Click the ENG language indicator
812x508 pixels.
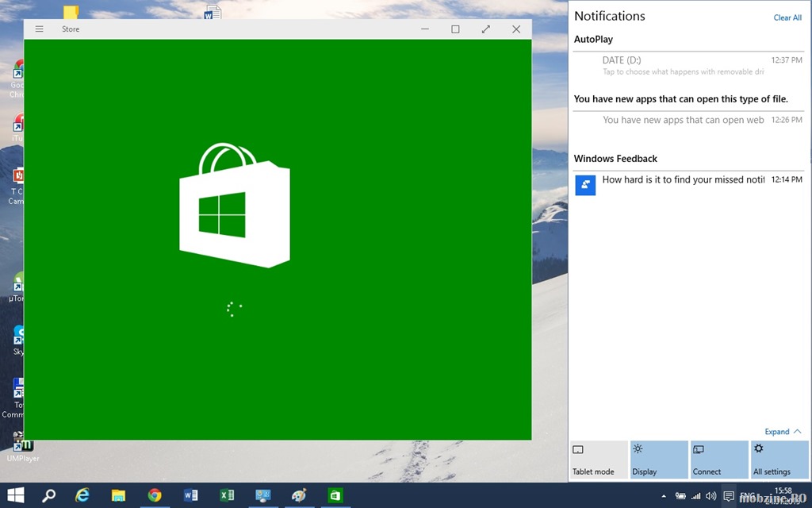(x=747, y=495)
